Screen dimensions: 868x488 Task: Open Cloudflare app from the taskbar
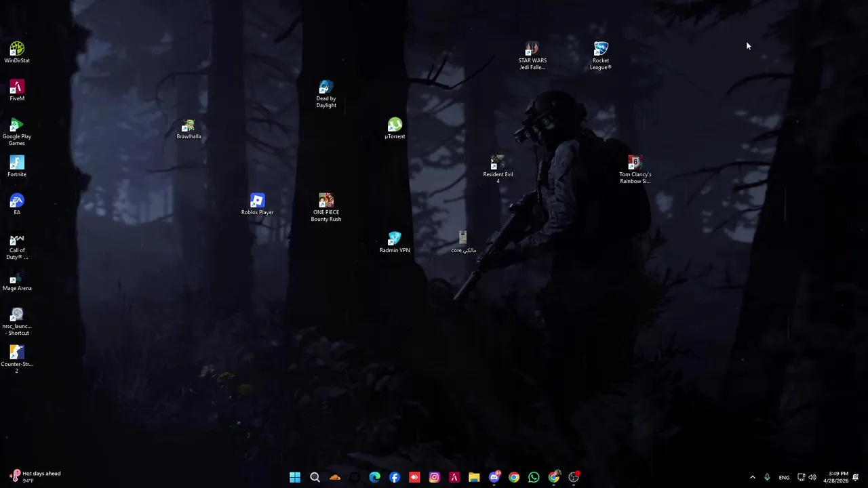click(335, 477)
